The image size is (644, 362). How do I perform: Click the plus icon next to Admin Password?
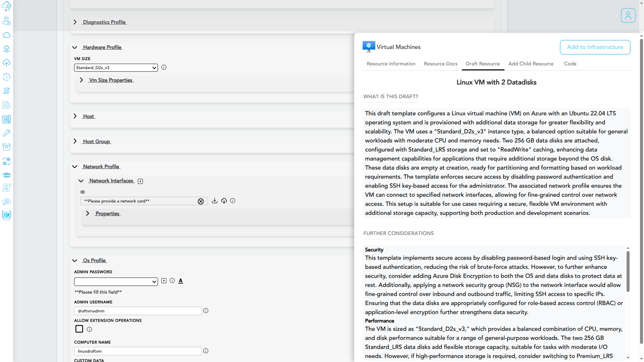164,281
